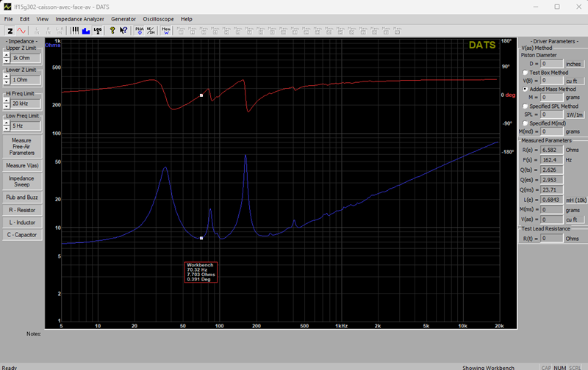Click the Upper Z Limit 1k Ohm field
The height and width of the screenshot is (370, 588).
coord(25,58)
